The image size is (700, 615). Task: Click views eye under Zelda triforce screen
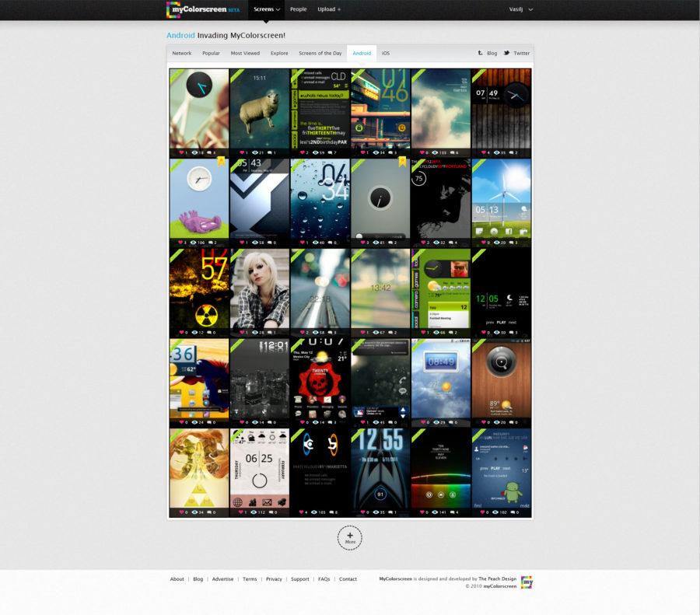click(194, 512)
